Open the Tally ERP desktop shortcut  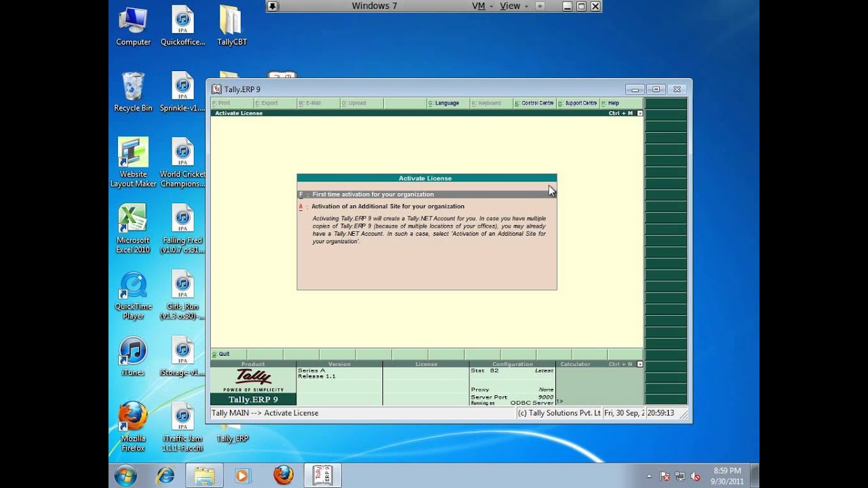pos(232,432)
